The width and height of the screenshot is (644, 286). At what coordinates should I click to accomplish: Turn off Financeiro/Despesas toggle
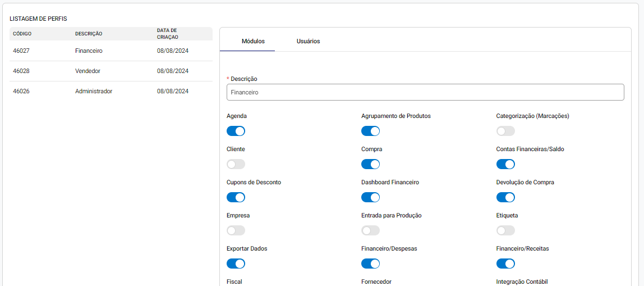[x=370, y=264]
